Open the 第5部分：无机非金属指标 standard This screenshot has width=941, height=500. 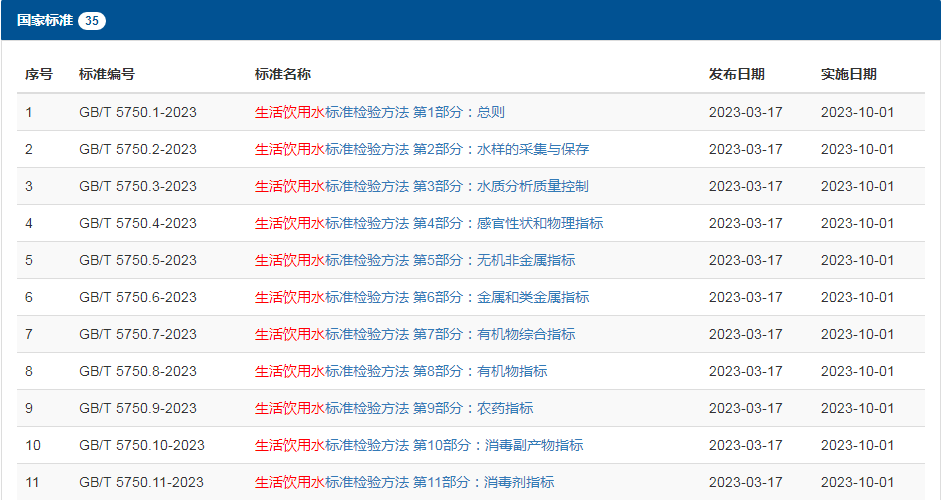415,260
